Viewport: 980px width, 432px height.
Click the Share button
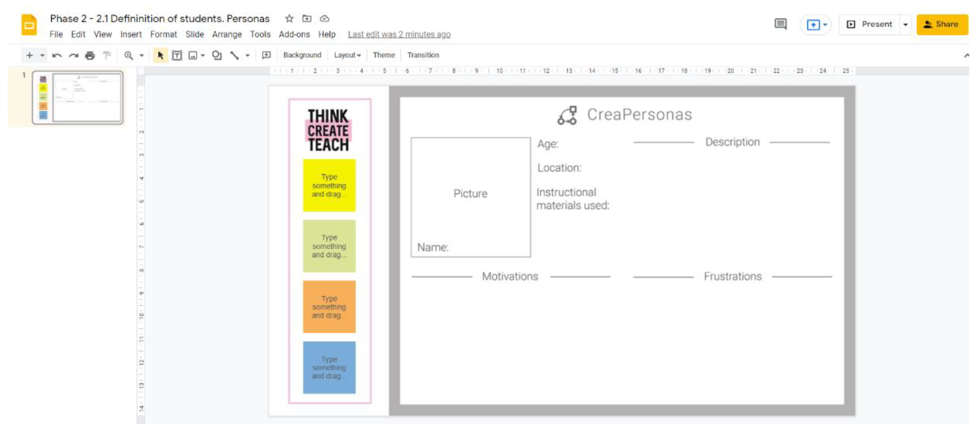941,25
